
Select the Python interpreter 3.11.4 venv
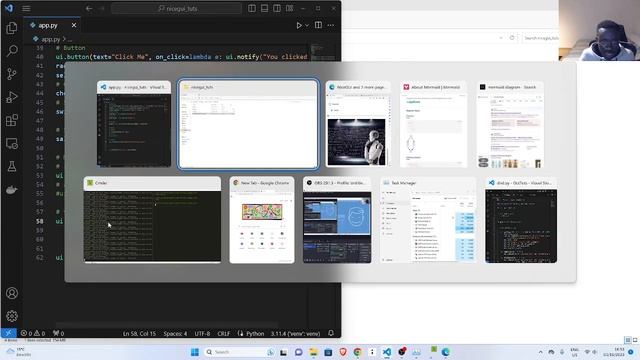pos(295,333)
